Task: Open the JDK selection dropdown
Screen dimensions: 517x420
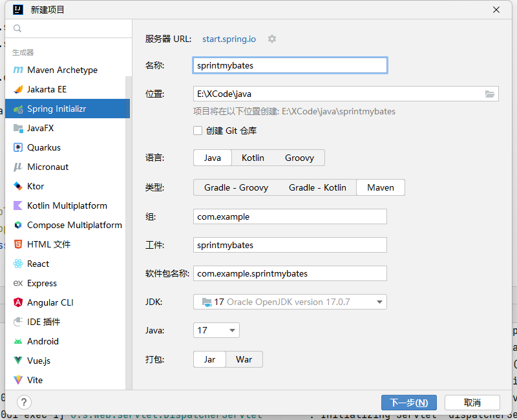Action: 290,302
